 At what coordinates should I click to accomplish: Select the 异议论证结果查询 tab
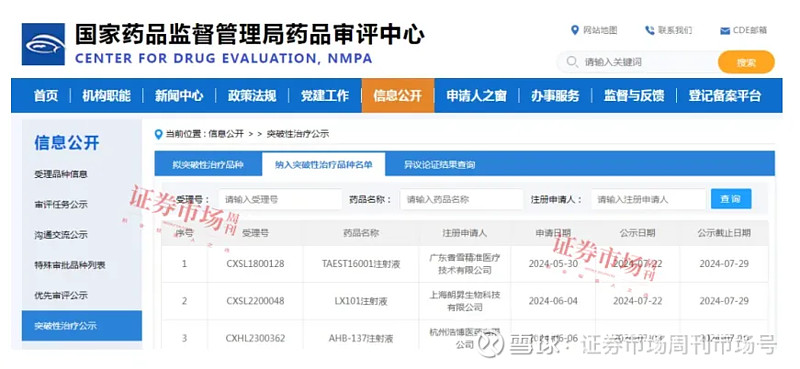[x=440, y=164]
